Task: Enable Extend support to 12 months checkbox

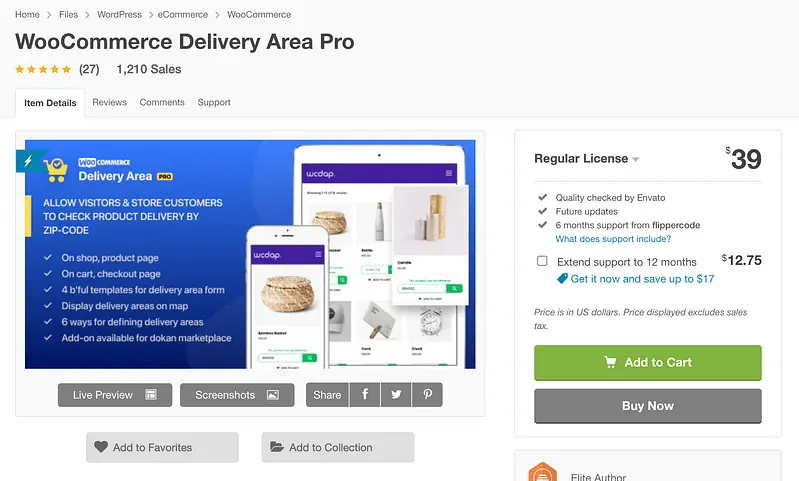Action: click(542, 261)
